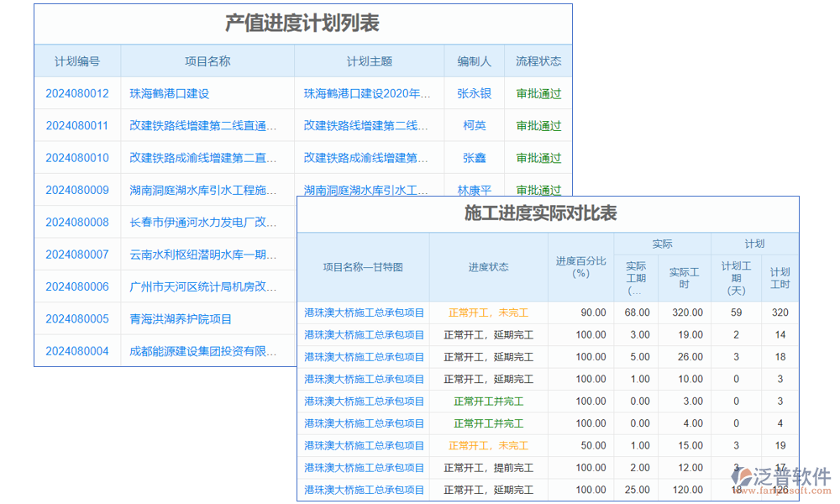Sort by 项目名称 column header

pyautogui.click(x=207, y=60)
